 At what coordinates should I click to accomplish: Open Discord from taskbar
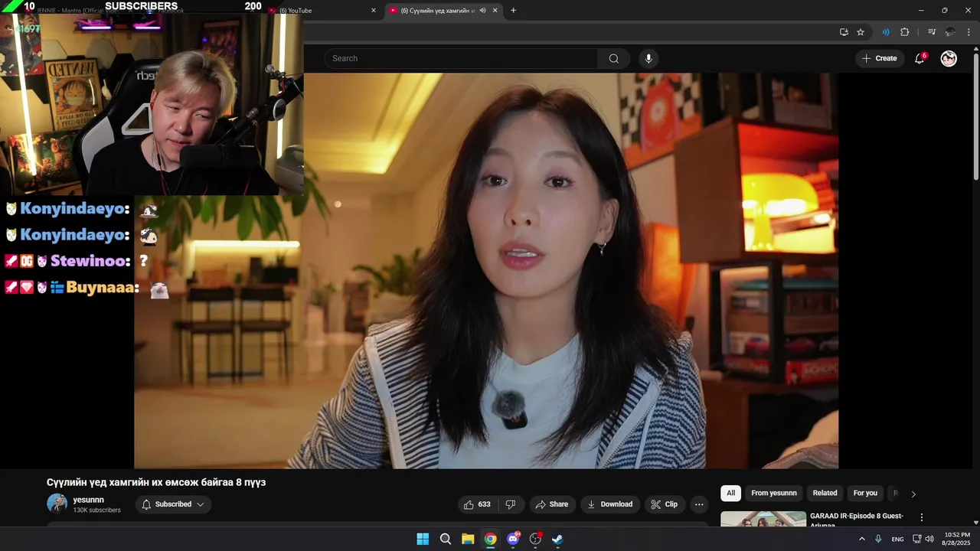pos(513,539)
